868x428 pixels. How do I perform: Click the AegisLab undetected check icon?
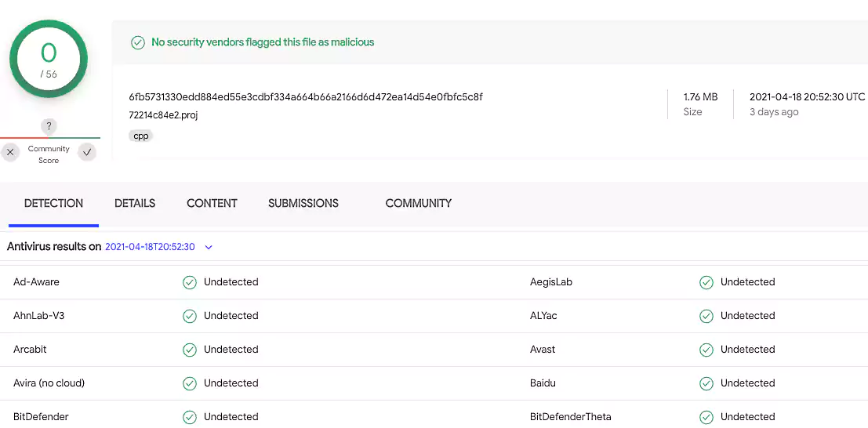(x=706, y=282)
